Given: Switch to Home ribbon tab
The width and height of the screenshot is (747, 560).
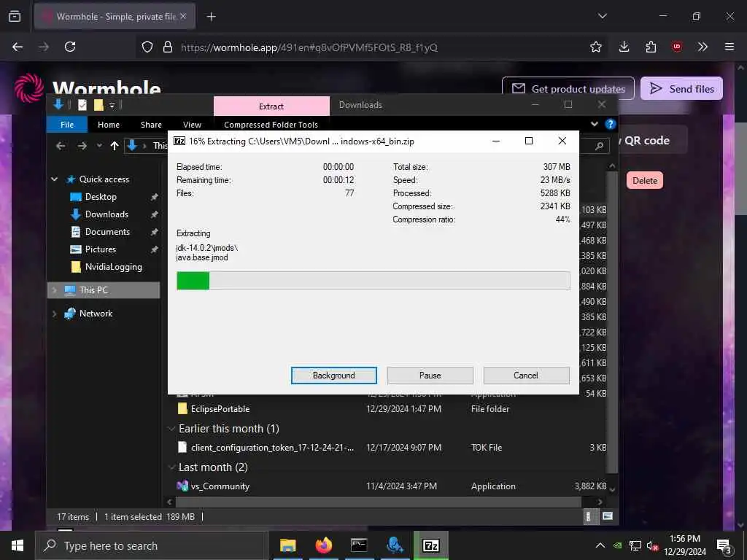Looking at the screenshot, I should pyautogui.click(x=109, y=124).
